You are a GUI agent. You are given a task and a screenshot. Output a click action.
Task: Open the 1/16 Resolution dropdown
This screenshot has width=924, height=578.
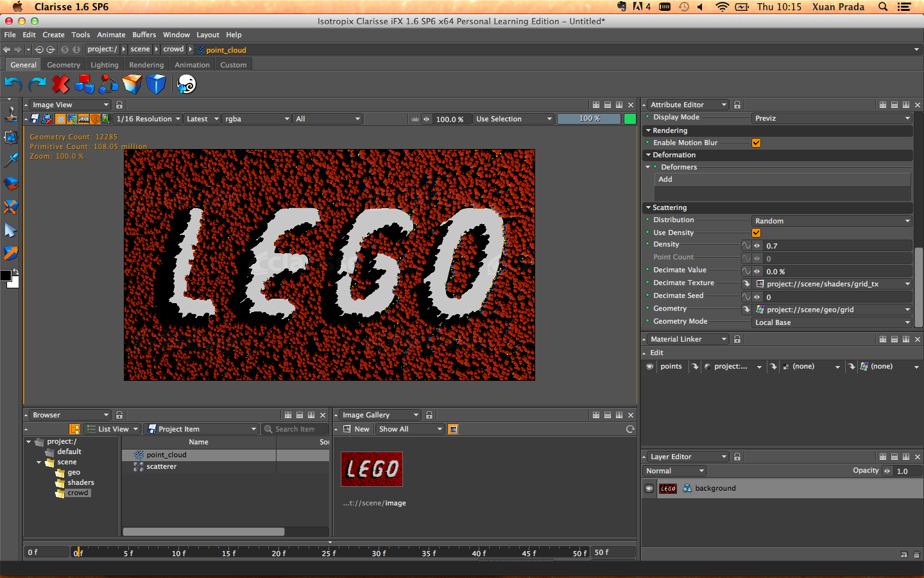[148, 119]
